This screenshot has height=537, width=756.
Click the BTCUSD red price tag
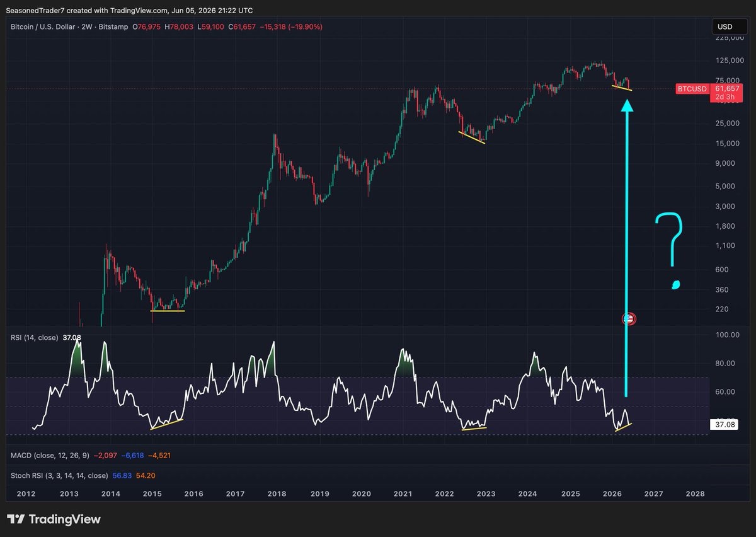point(692,89)
